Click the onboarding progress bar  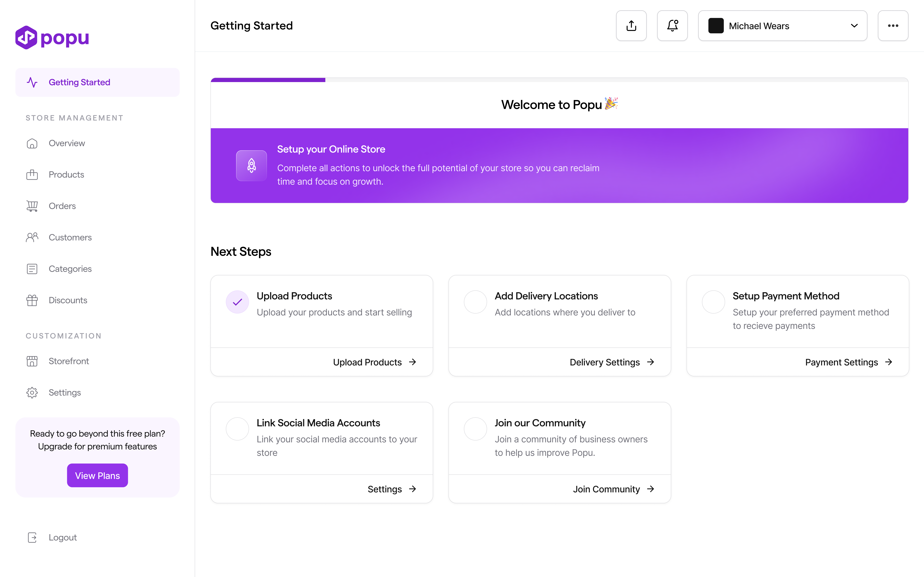[x=559, y=80]
